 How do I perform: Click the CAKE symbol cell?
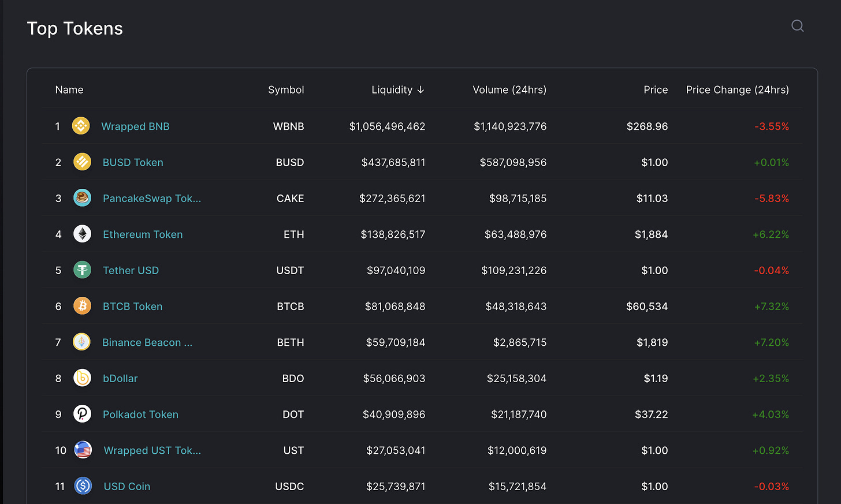tap(290, 198)
